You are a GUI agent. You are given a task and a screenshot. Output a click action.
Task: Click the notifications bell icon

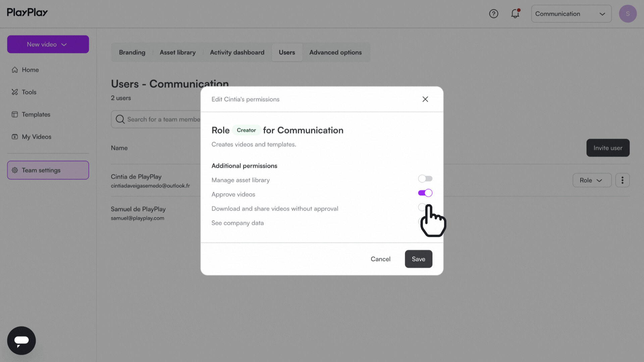(x=515, y=14)
